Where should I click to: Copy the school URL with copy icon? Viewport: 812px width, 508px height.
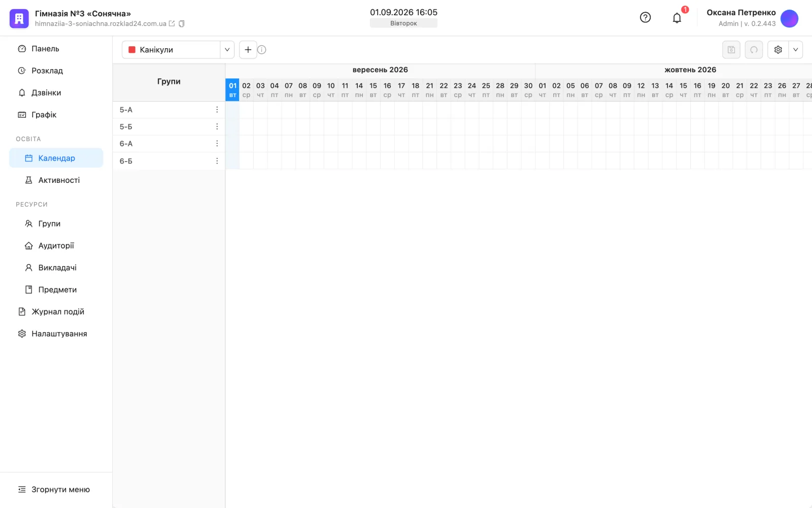tap(181, 24)
